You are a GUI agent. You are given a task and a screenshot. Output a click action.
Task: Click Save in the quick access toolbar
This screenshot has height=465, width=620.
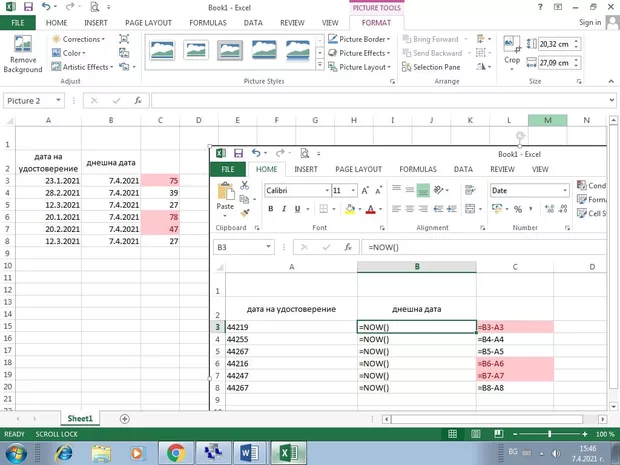click(28, 7)
